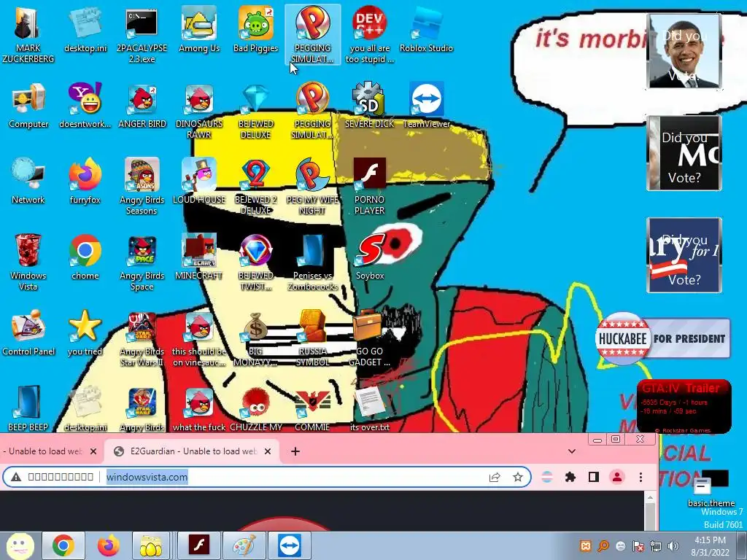Image resolution: width=747 pixels, height=560 pixels.
Task: Open the Flash Player taskbar icon
Action: click(199, 545)
